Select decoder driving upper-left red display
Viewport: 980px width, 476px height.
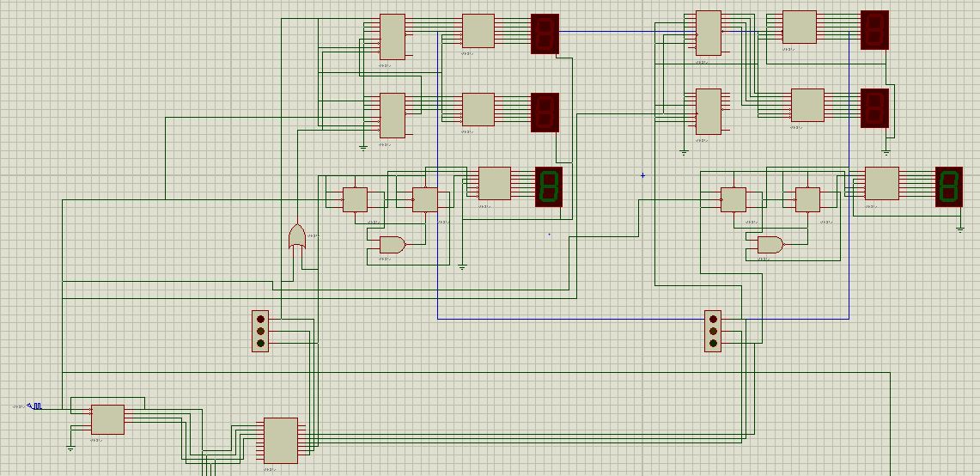point(478,31)
